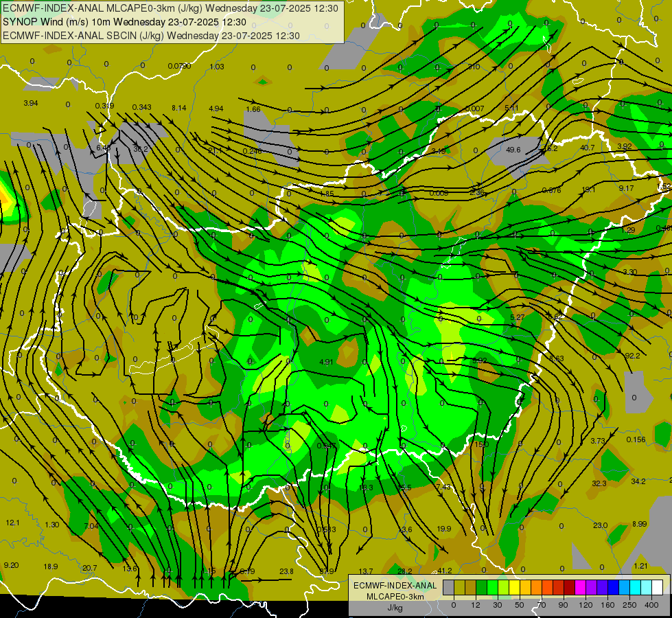Click the map value '8.14'

pyautogui.click(x=179, y=108)
